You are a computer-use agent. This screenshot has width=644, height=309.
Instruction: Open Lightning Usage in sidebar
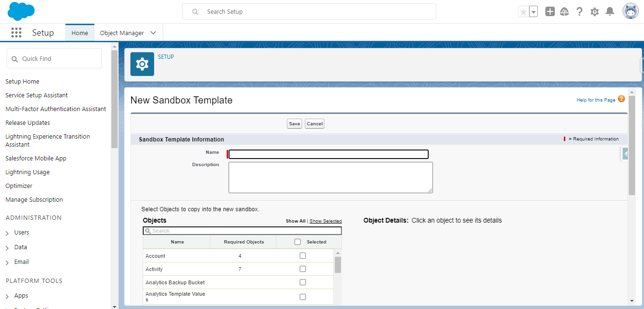pyautogui.click(x=28, y=172)
